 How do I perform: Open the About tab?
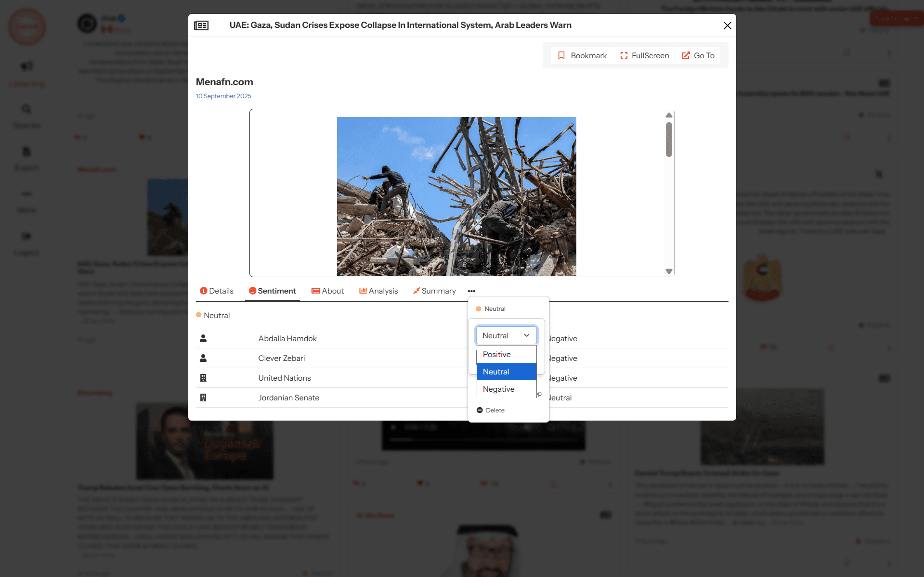(x=328, y=291)
